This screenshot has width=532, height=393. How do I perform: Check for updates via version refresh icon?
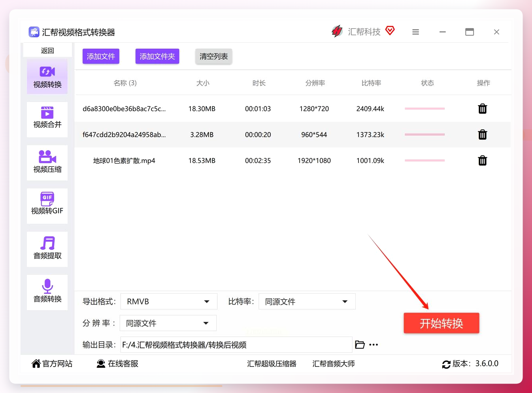(x=446, y=364)
